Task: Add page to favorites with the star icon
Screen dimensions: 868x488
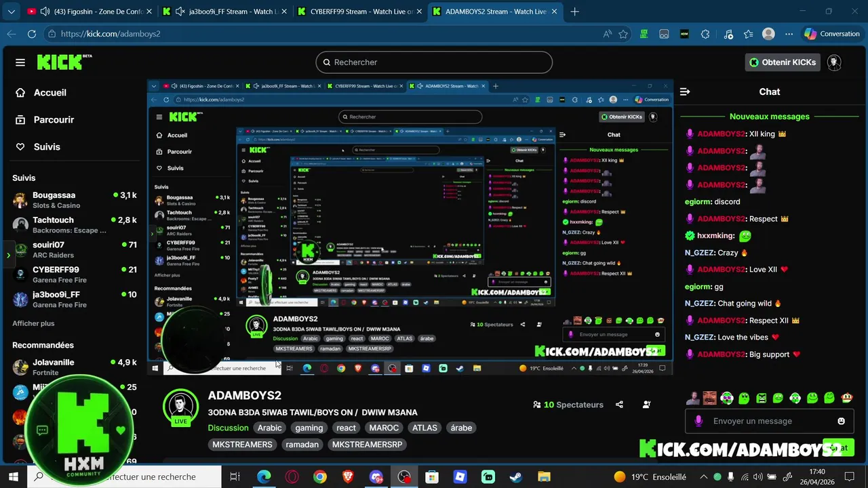Action: coord(623,34)
